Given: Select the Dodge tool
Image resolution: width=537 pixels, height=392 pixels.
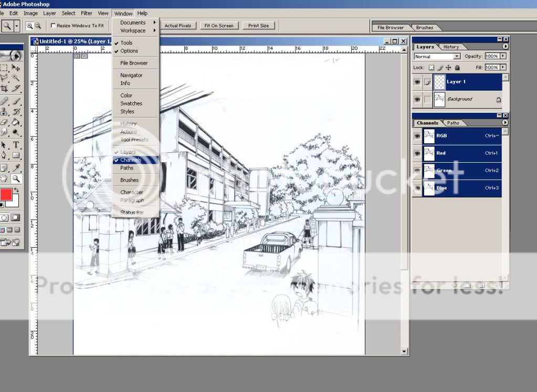Looking at the screenshot, I should [x=16, y=132].
